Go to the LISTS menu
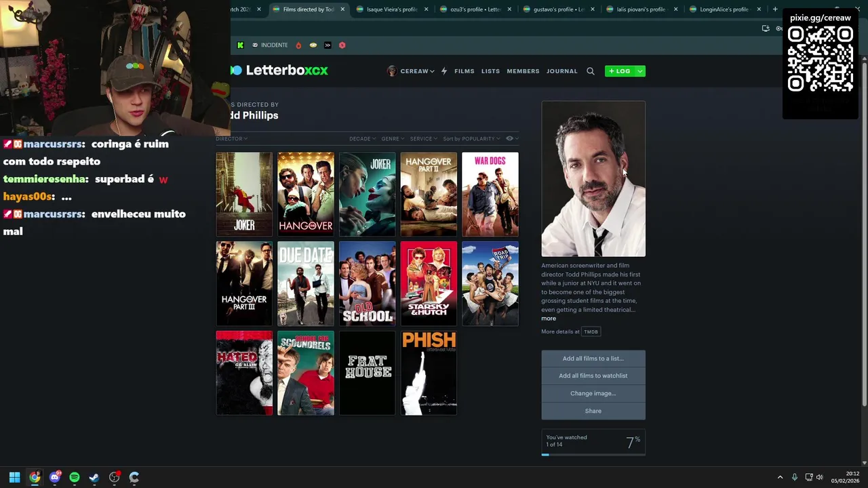 click(x=490, y=71)
